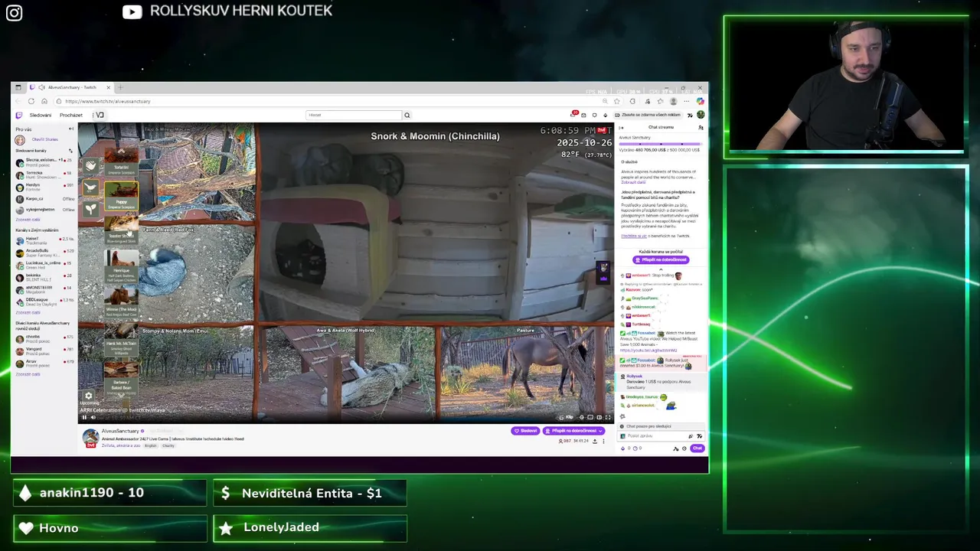Viewport: 980px width, 551px height.
Task: Go to browser home page
Action: click(x=44, y=101)
